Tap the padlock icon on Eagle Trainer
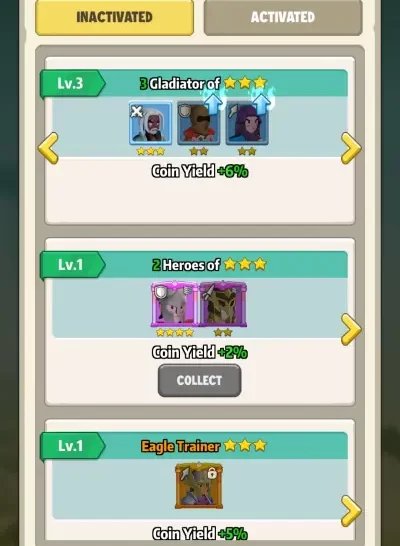 click(212, 473)
